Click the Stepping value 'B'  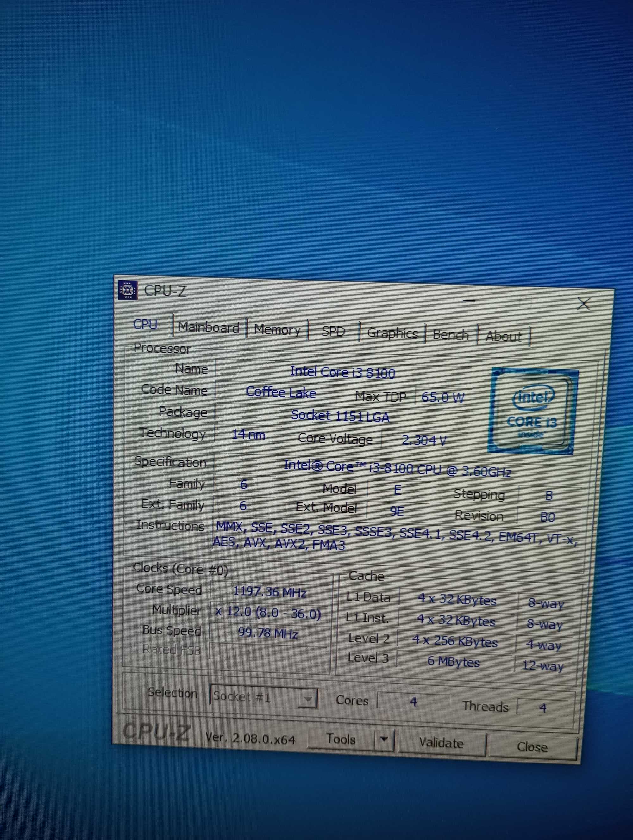point(548,496)
